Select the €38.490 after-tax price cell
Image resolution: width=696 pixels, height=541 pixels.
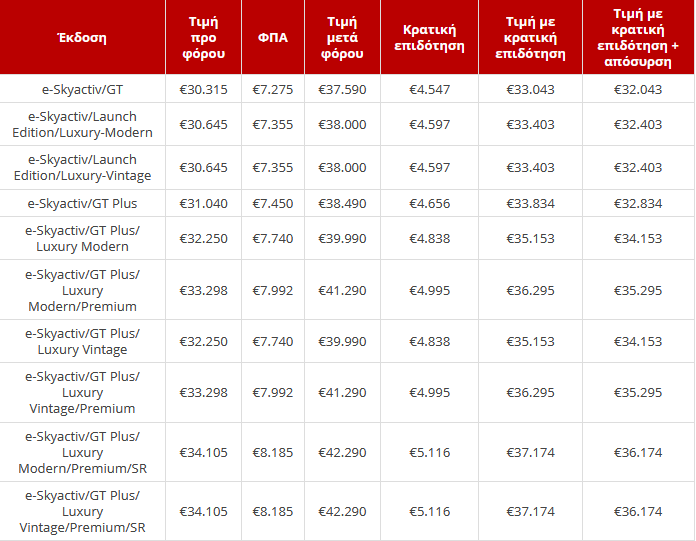(342, 203)
